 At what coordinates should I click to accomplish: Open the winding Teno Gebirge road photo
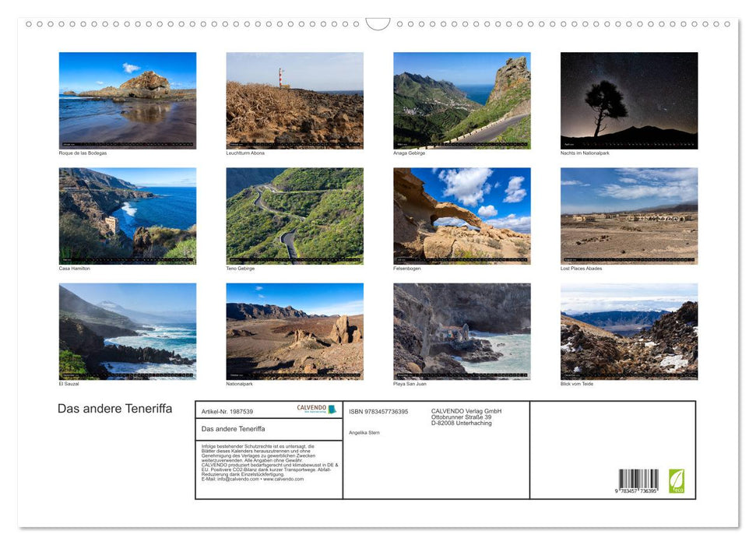pyautogui.click(x=294, y=215)
